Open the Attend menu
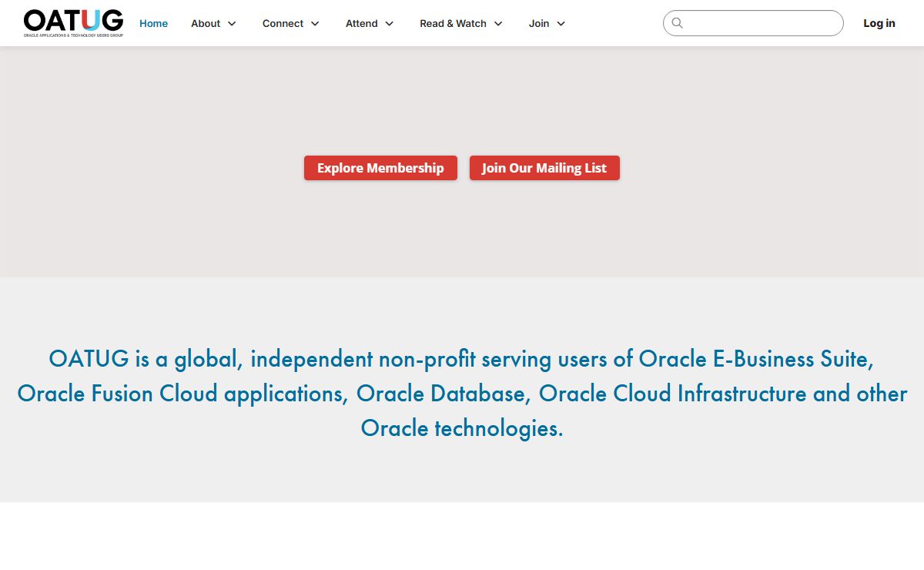The image size is (924, 570). 361,23
